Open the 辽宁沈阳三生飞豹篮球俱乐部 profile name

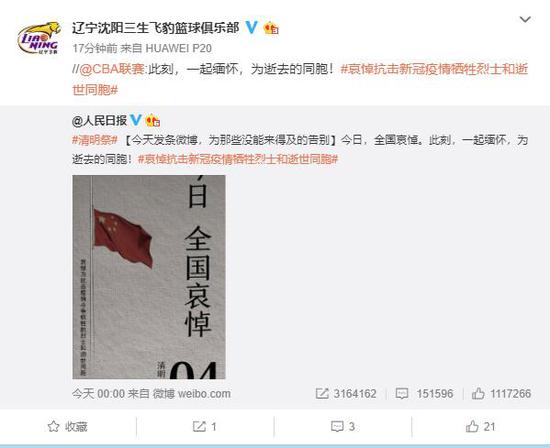click(x=156, y=28)
